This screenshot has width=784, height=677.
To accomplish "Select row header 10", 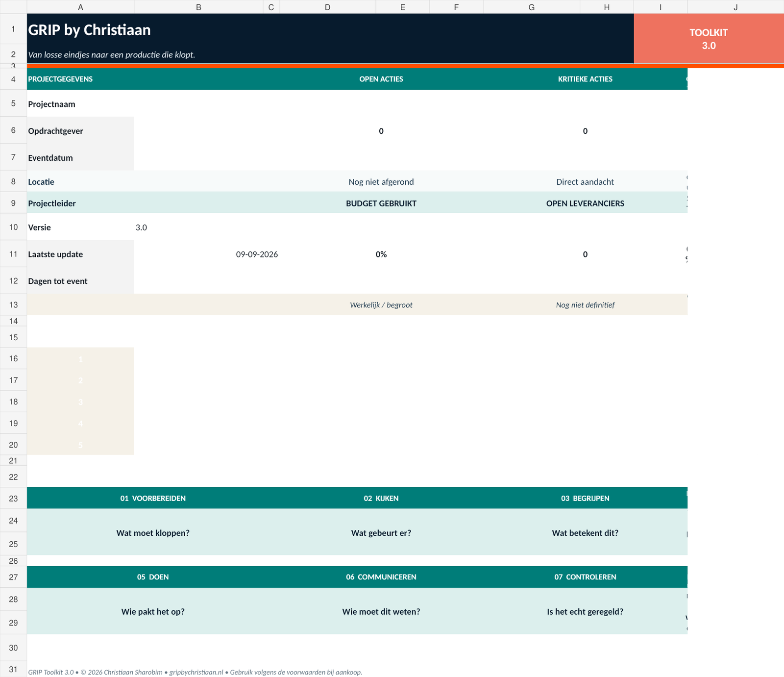I will pos(13,227).
